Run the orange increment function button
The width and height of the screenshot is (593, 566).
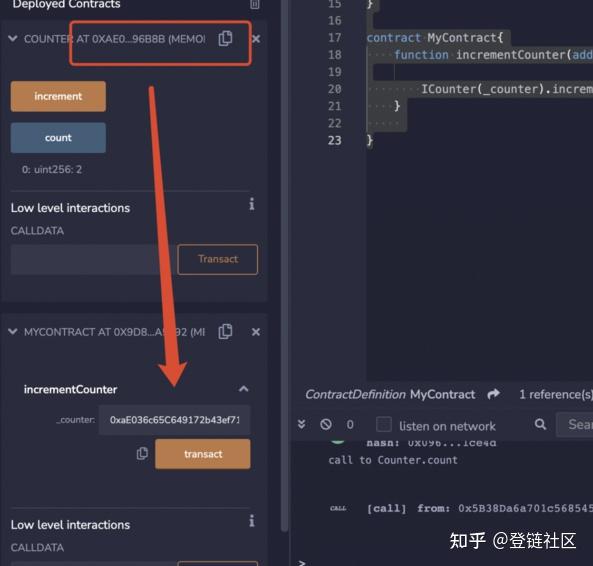pyautogui.click(x=58, y=96)
